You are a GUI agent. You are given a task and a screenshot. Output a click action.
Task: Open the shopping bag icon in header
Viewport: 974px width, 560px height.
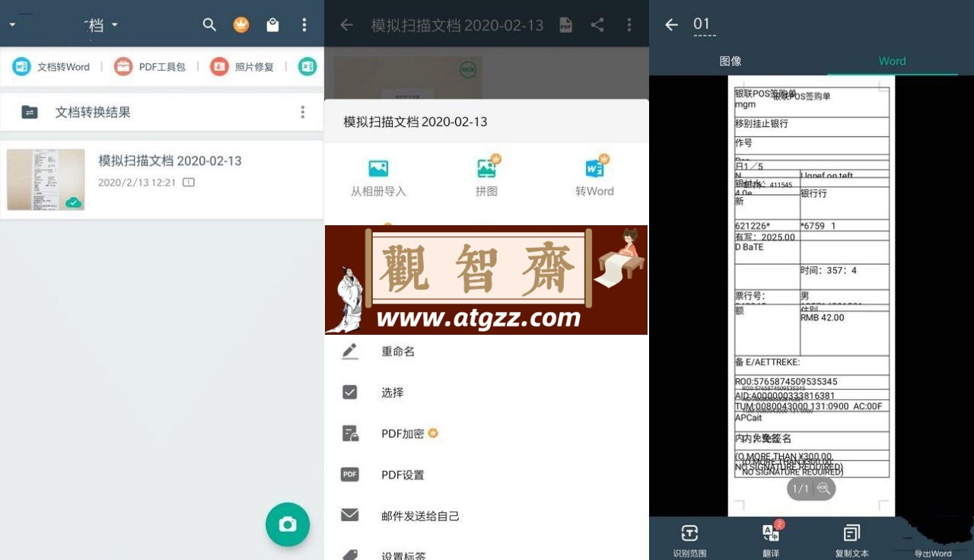(272, 25)
